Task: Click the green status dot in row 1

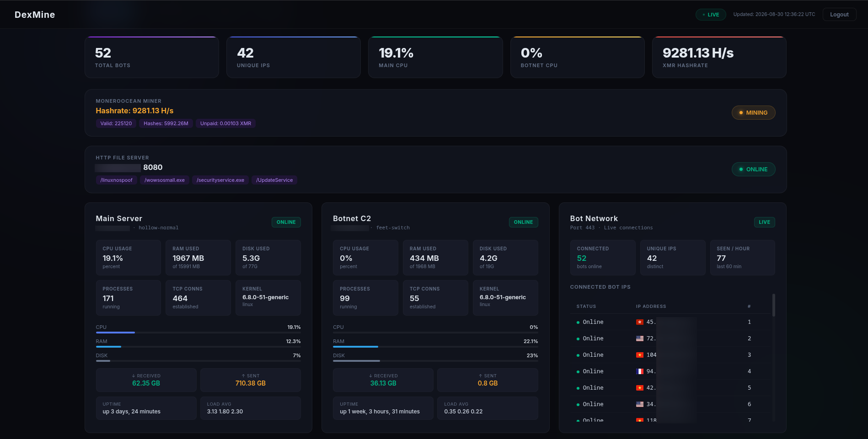Action: click(x=578, y=323)
